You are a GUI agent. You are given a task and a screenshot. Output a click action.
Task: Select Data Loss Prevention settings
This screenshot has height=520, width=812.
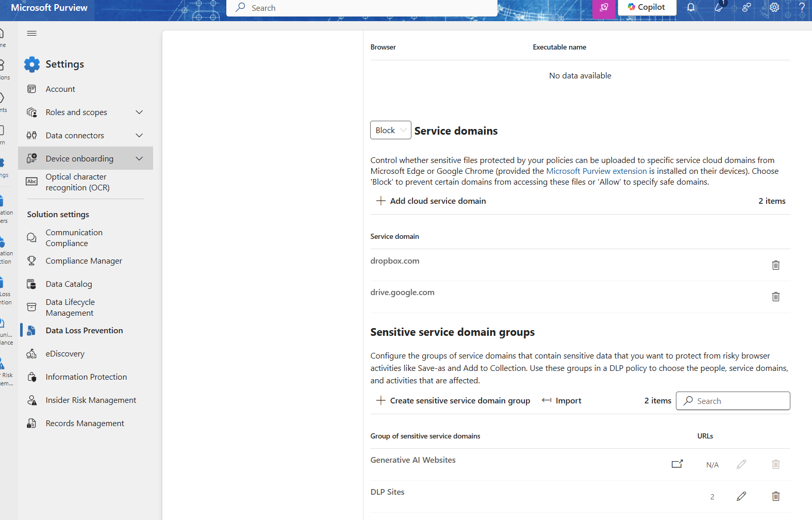(84, 330)
